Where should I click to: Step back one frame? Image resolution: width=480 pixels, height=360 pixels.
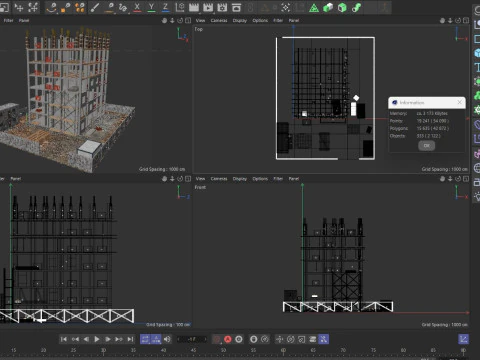click(x=86, y=339)
